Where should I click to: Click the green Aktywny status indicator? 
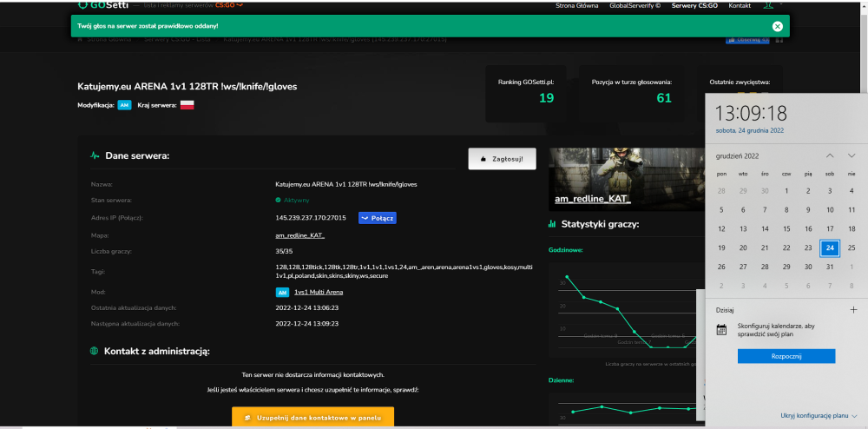pyautogui.click(x=293, y=201)
